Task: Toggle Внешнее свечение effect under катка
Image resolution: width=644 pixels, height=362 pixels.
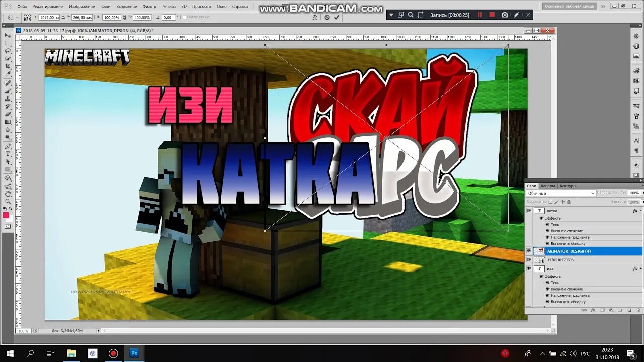Action: [548, 231]
